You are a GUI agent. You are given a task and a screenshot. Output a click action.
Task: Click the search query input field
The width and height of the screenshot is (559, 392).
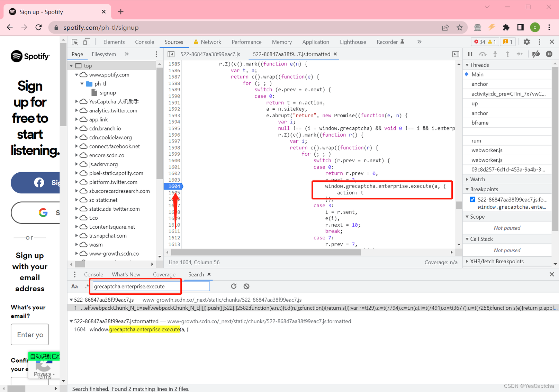[151, 286]
